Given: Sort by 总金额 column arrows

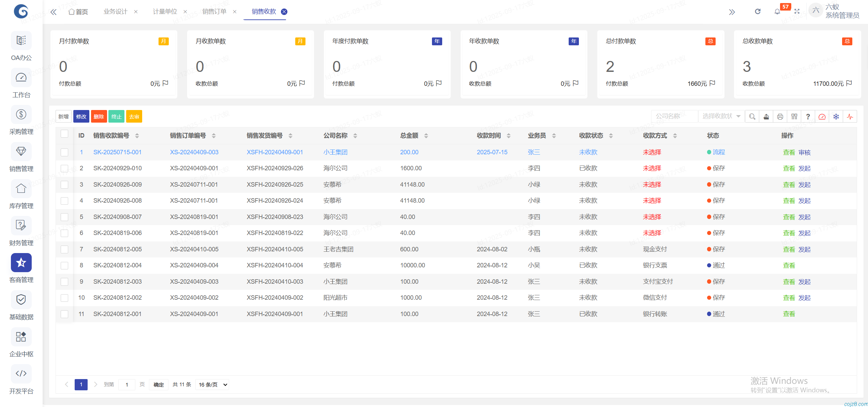Looking at the screenshot, I should point(426,136).
